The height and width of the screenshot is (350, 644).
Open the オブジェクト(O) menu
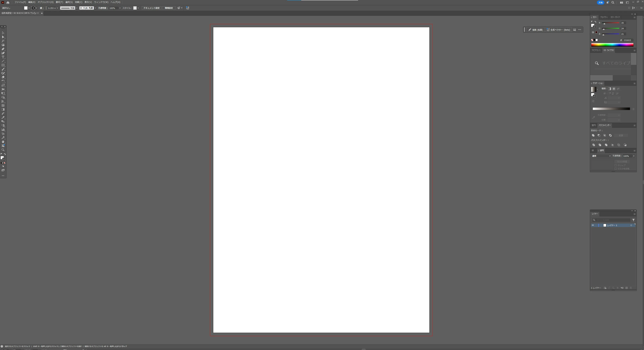[x=46, y=2]
